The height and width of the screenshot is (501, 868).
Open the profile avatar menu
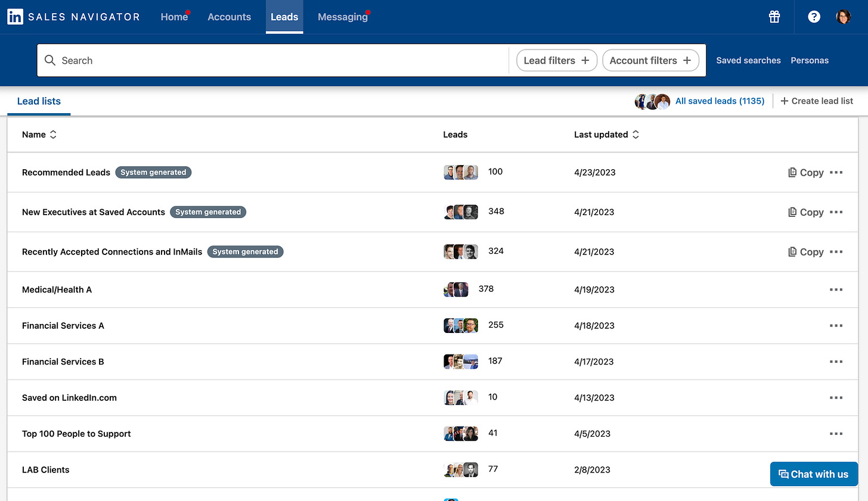click(844, 17)
